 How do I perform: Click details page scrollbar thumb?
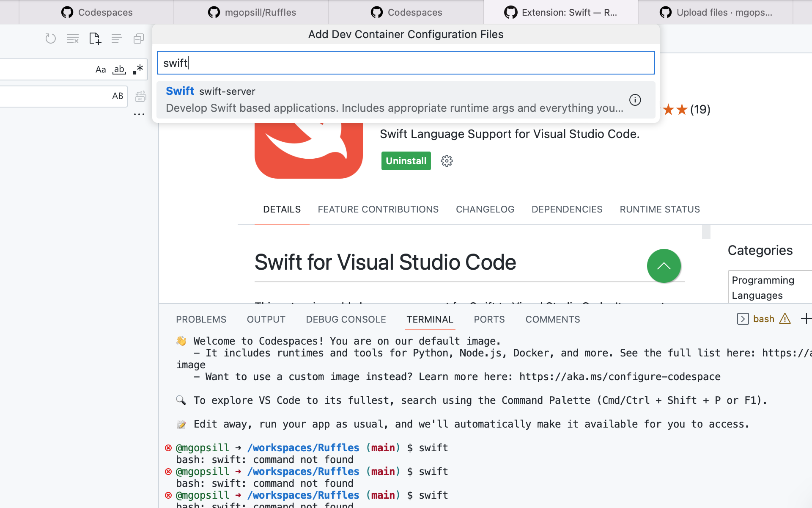click(x=706, y=232)
